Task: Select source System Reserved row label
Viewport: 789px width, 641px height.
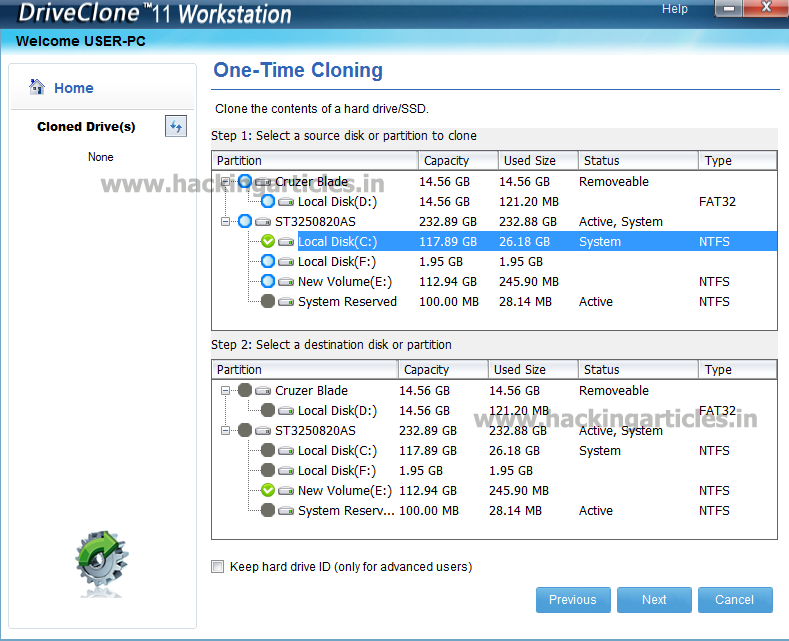Action: coord(347,302)
